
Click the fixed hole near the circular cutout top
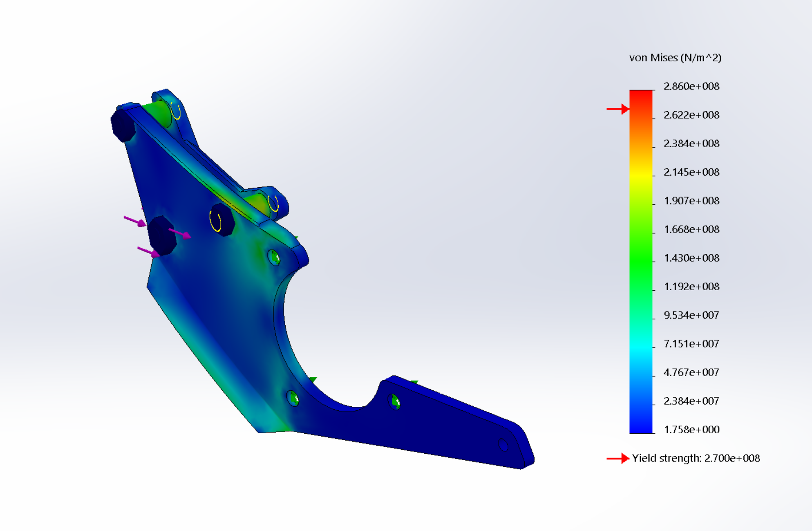[x=274, y=258]
